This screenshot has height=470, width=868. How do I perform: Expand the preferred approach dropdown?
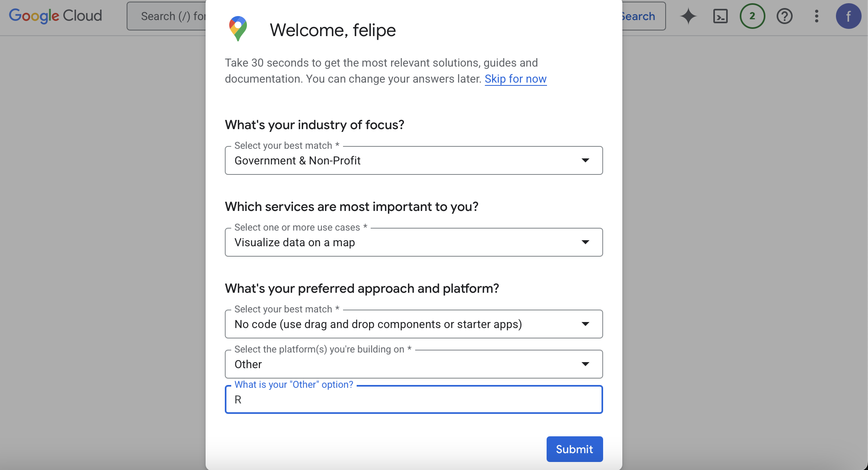coord(413,324)
